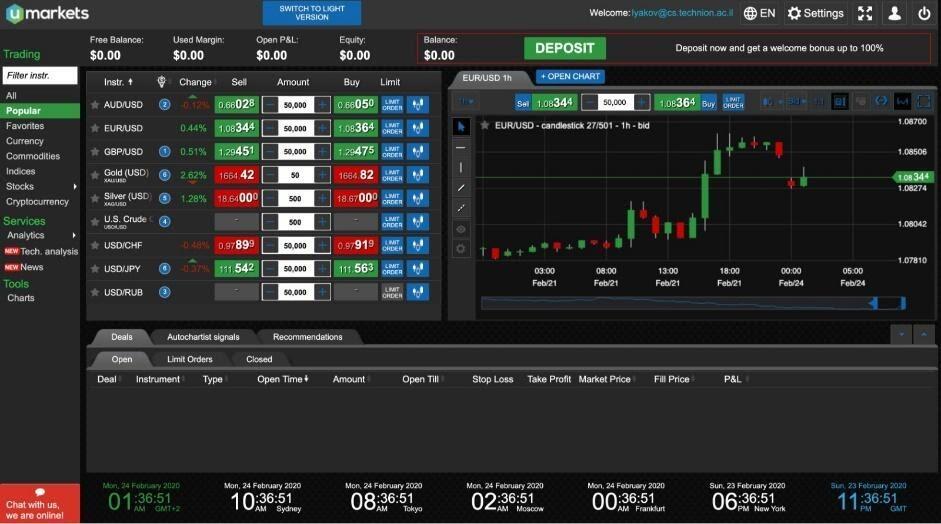The height and width of the screenshot is (524, 941).
Task: Select the trend line drawing tool
Action: [461, 188]
